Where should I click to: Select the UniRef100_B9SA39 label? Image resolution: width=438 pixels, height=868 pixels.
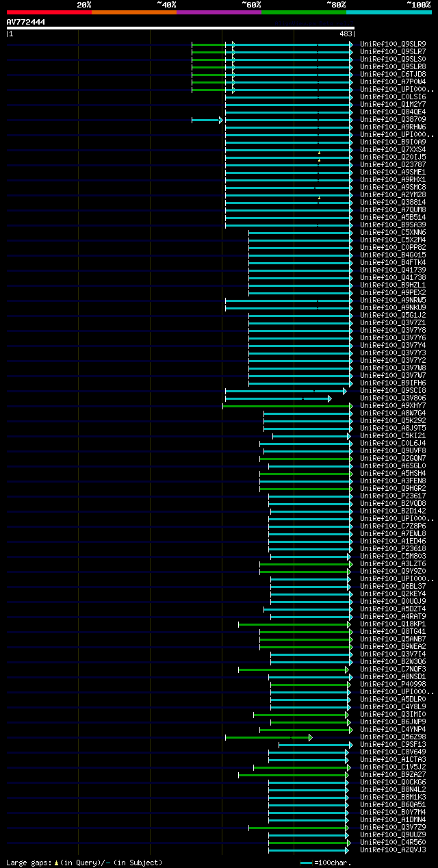393,225
